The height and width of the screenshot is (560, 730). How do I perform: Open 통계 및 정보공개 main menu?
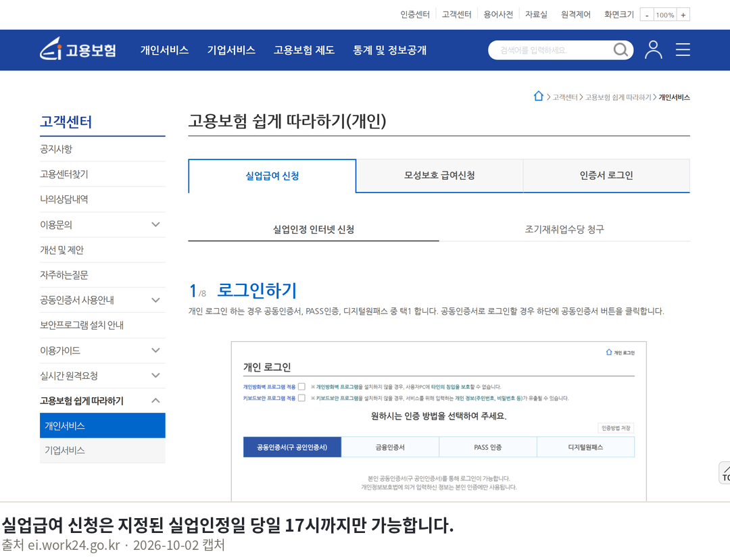(390, 50)
